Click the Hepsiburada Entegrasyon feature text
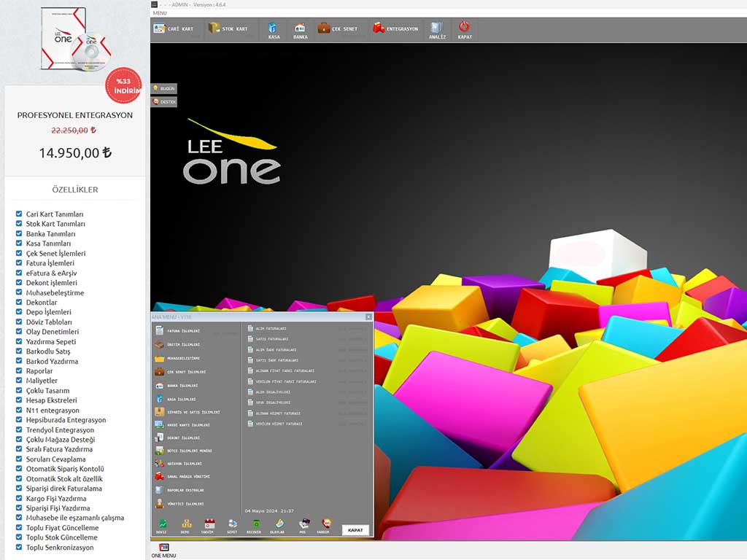 click(x=66, y=420)
